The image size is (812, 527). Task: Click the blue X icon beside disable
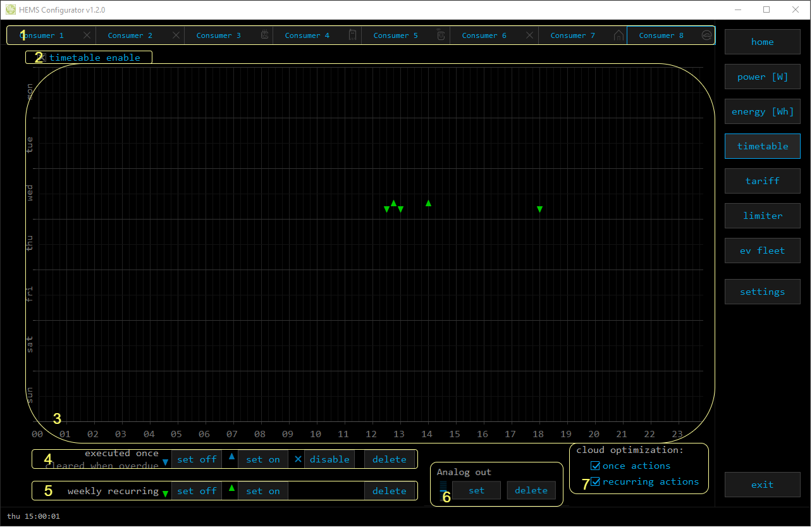tap(298, 459)
